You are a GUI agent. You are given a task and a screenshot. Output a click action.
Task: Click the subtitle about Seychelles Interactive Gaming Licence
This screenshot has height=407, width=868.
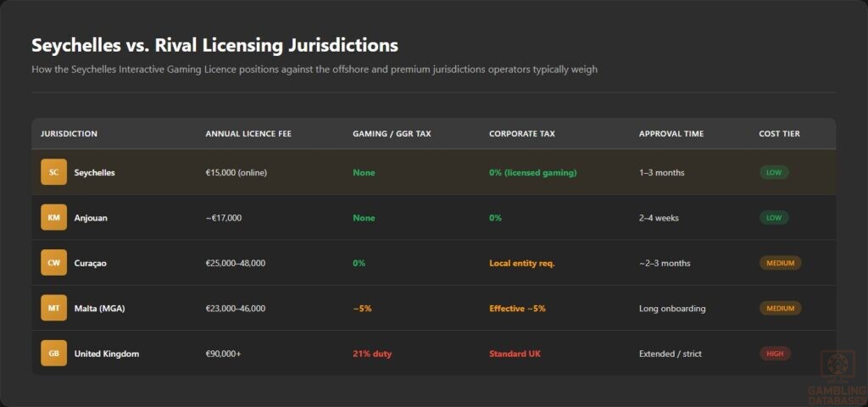(x=314, y=70)
